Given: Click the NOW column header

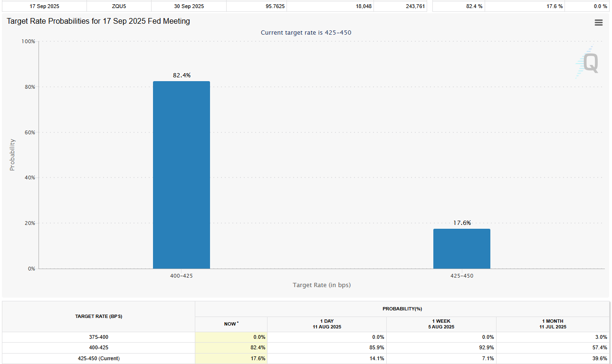Looking at the screenshot, I should coord(231,324).
